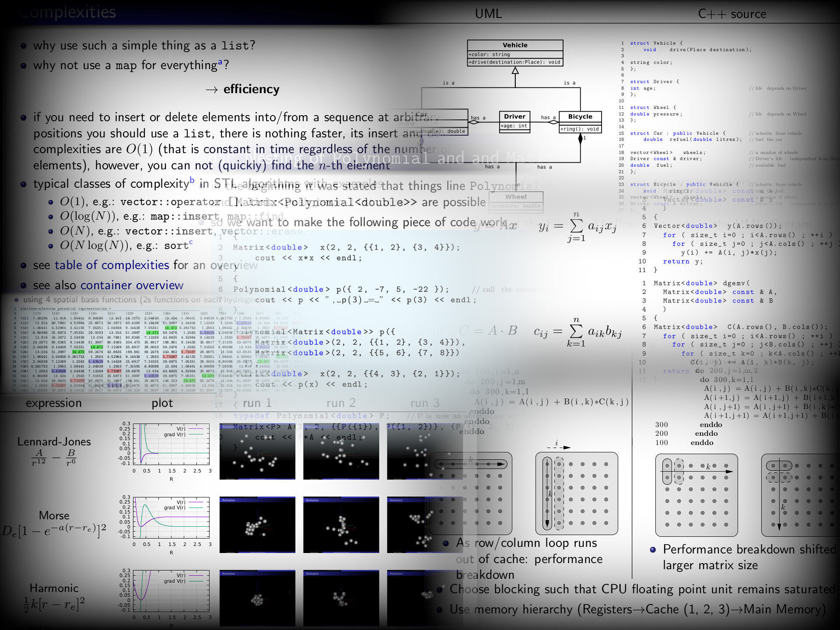Screen dimensions: 840x630
Task: Open the Morse run 1 animation
Action: point(257,525)
